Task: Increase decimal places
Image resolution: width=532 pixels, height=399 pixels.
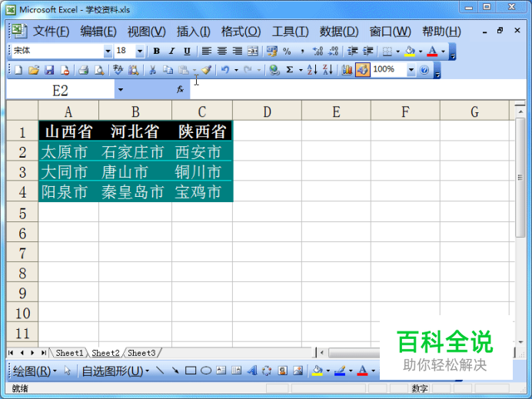Action: point(318,52)
